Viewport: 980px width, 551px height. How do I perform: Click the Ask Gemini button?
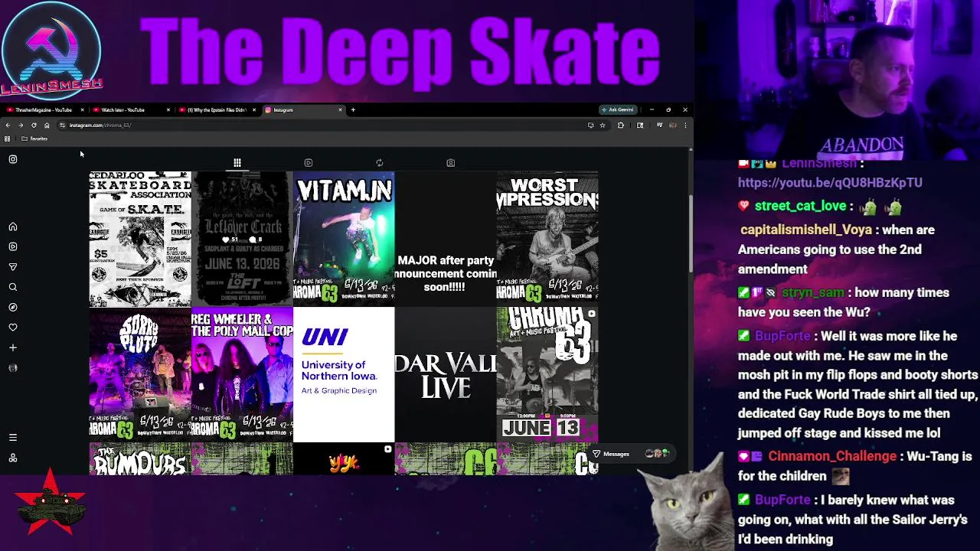617,109
